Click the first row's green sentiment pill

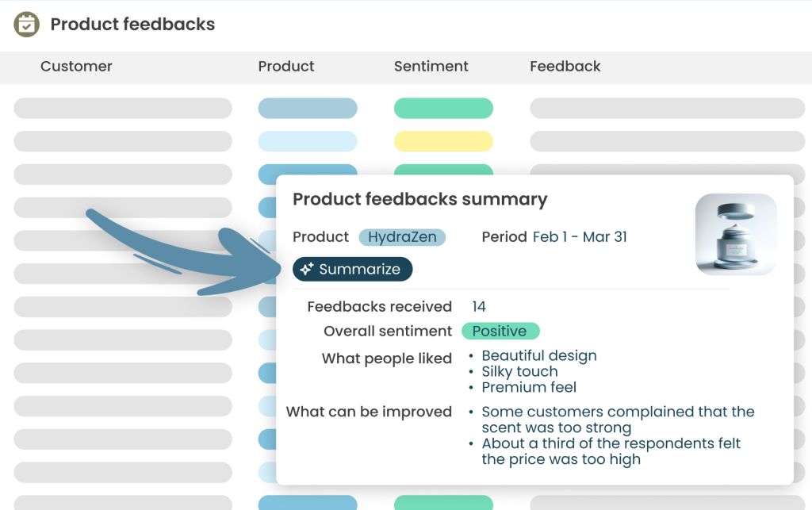click(443, 109)
